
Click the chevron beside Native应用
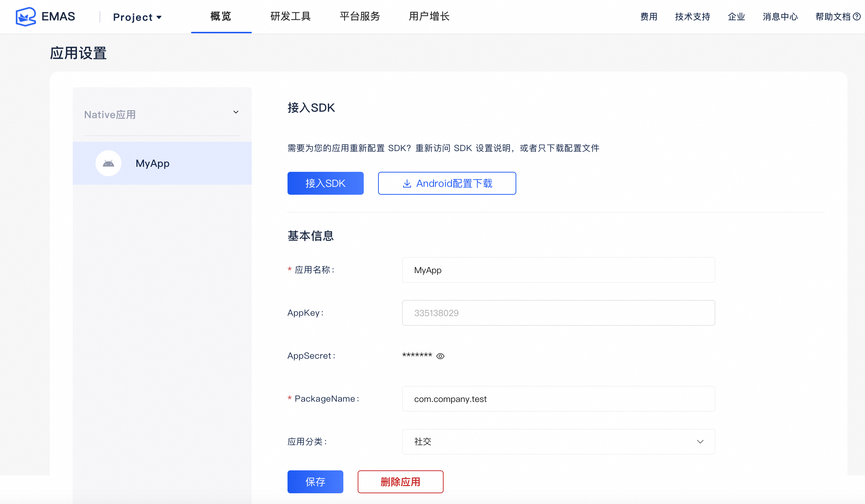(x=236, y=112)
